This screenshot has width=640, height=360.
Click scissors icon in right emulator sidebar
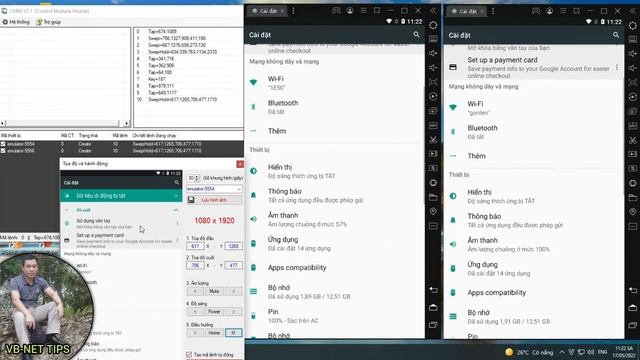pos(633,140)
